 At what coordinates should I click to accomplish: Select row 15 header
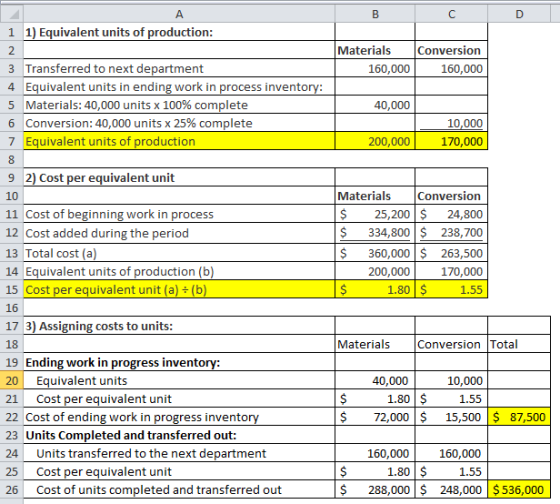(x=12, y=289)
